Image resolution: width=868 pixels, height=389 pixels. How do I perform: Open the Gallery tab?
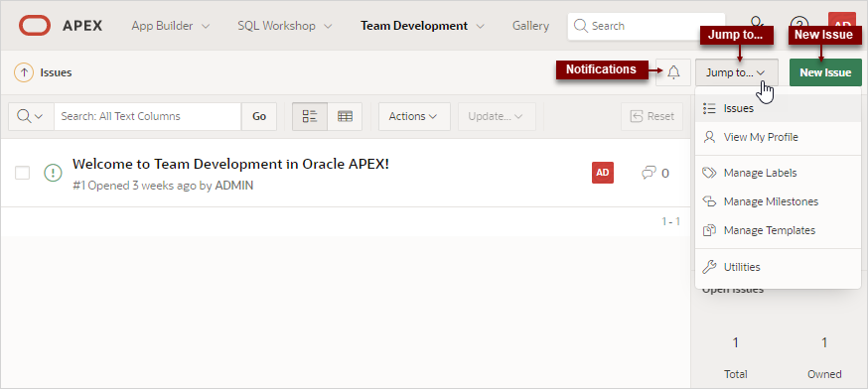pos(530,26)
